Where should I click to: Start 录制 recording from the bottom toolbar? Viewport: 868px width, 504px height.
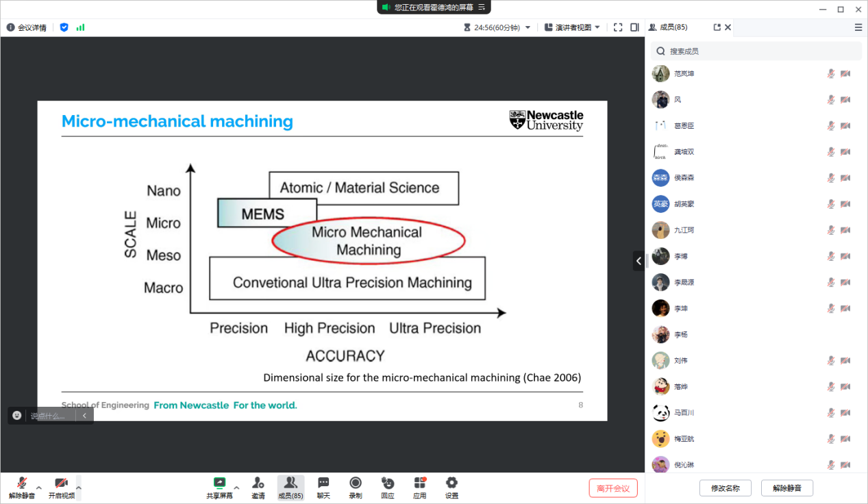click(356, 486)
